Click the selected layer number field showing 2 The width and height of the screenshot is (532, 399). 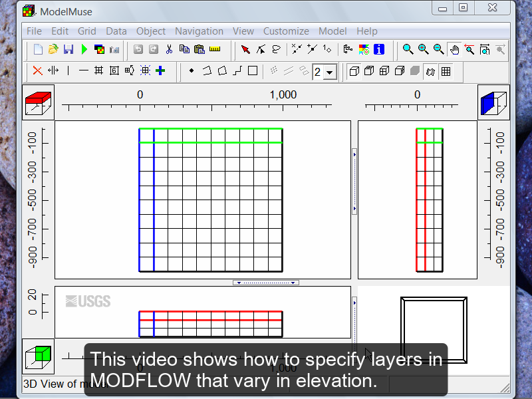(x=318, y=72)
